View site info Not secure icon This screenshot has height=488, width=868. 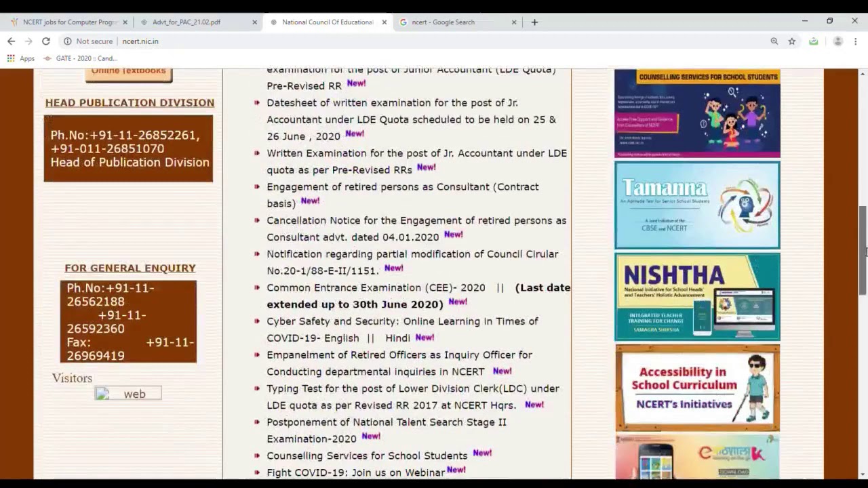(x=67, y=41)
